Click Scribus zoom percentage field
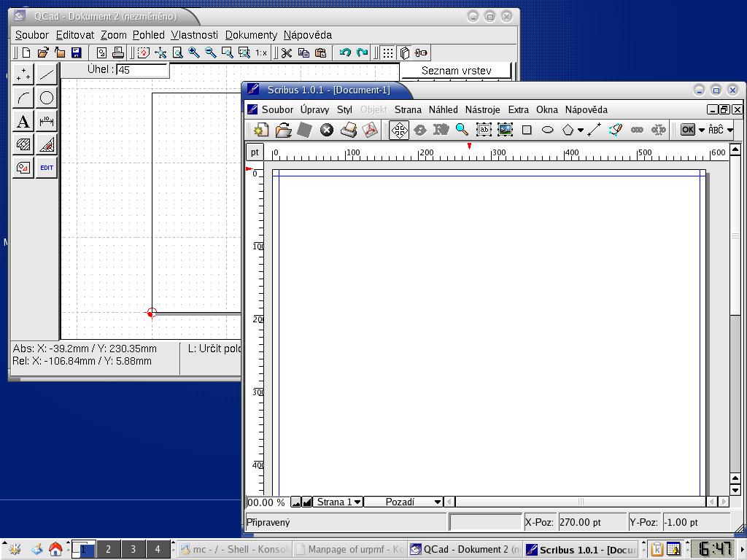The image size is (747, 560). pyautogui.click(x=267, y=502)
